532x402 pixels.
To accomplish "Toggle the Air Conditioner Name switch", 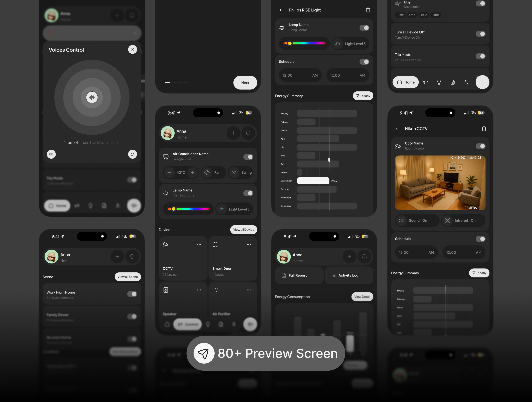I will point(248,157).
